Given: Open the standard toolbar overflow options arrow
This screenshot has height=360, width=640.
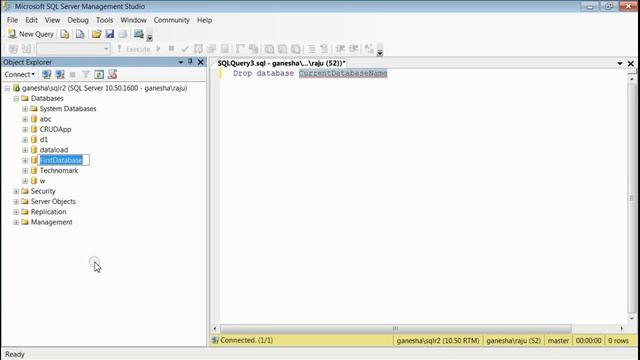Looking at the screenshot, I should click(x=150, y=37).
